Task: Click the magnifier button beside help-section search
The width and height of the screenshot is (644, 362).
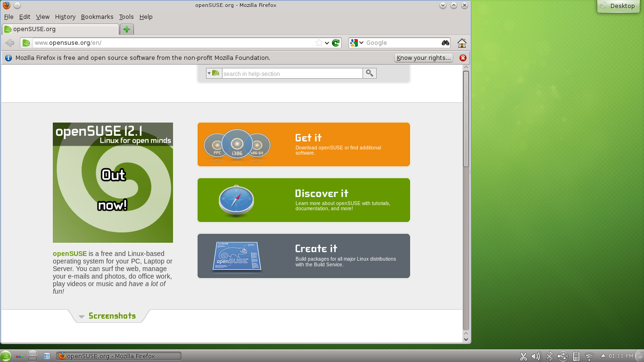Action: pyautogui.click(x=370, y=73)
